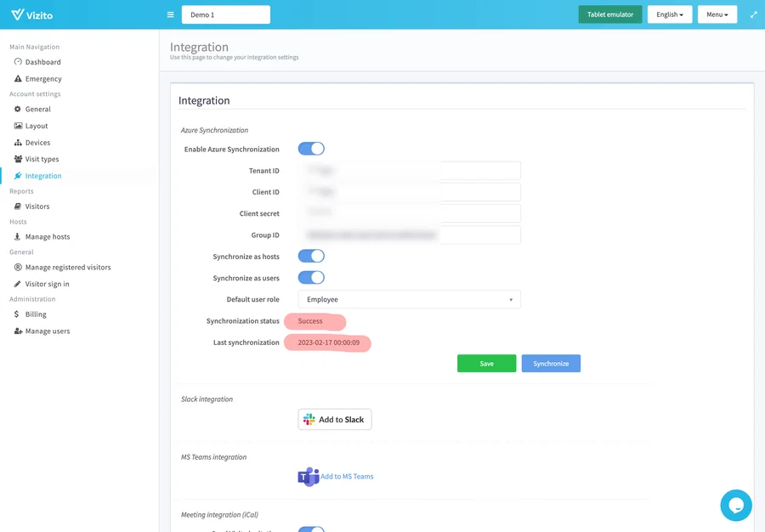
Task: Click the Client secret input field
Action: coord(408,212)
